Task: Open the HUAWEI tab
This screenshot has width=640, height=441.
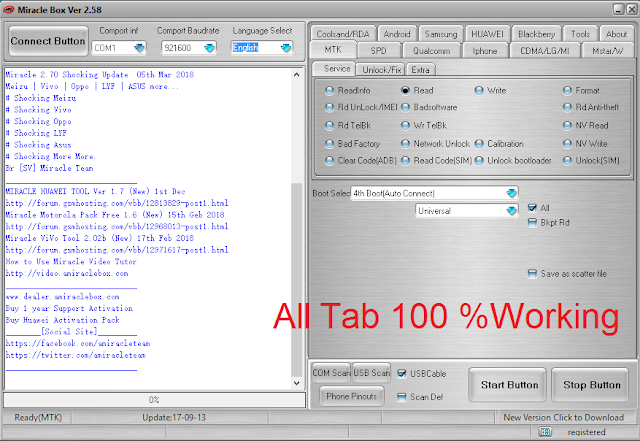Action: point(487,34)
